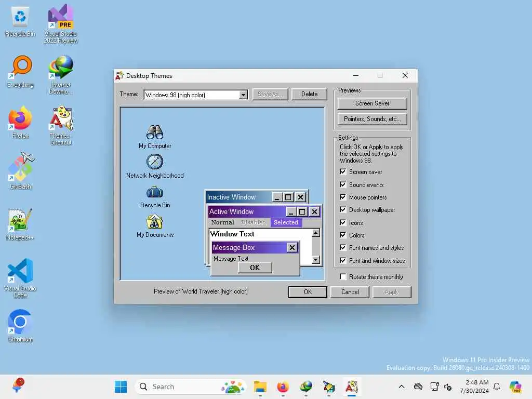Show hidden system tray icons chevron

402,387
